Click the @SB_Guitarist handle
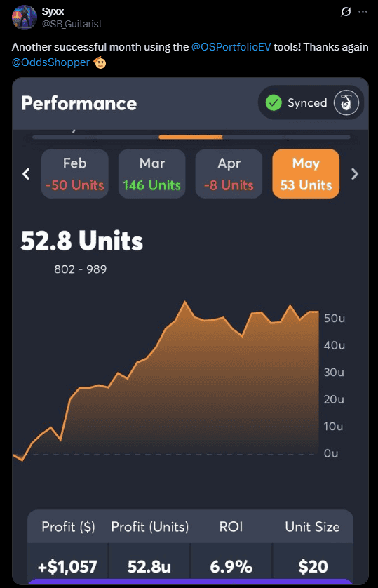The height and width of the screenshot is (588, 378). point(72,24)
